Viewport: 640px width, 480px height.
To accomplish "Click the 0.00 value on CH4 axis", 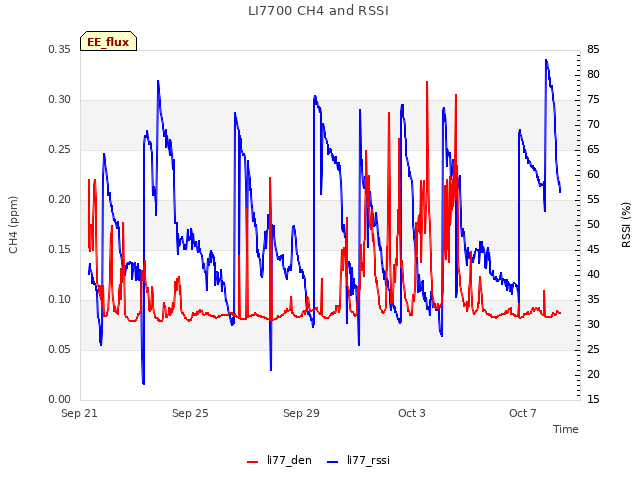I will [60, 400].
